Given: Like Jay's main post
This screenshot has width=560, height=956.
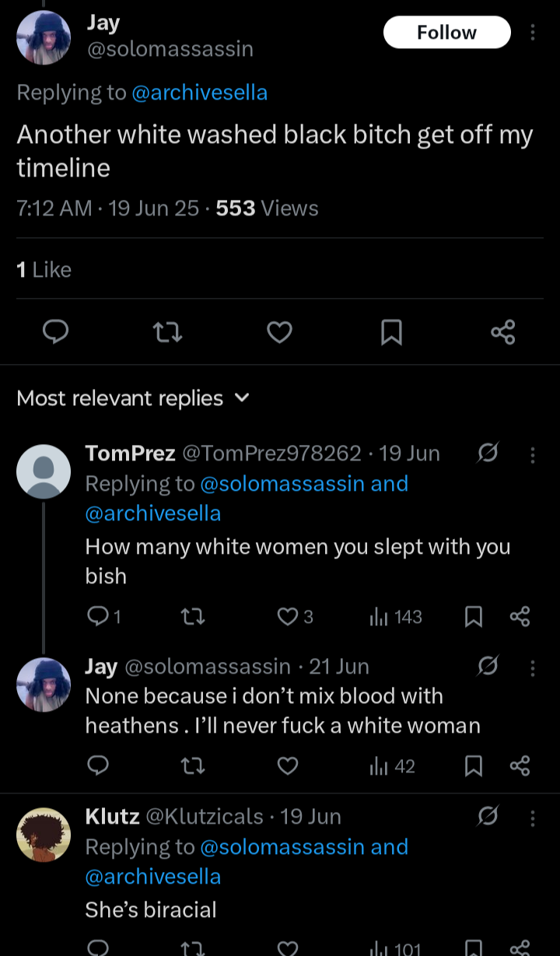Looking at the screenshot, I should click(279, 333).
